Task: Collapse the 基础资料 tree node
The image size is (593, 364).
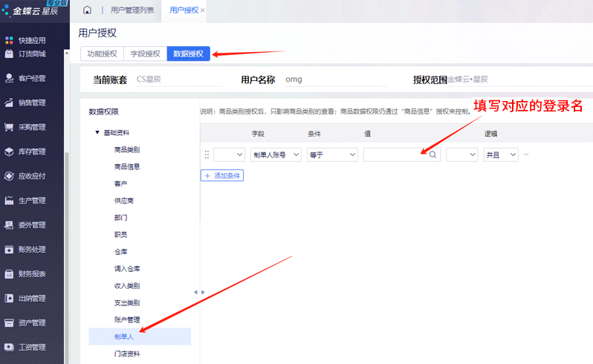Action: pyautogui.click(x=97, y=132)
